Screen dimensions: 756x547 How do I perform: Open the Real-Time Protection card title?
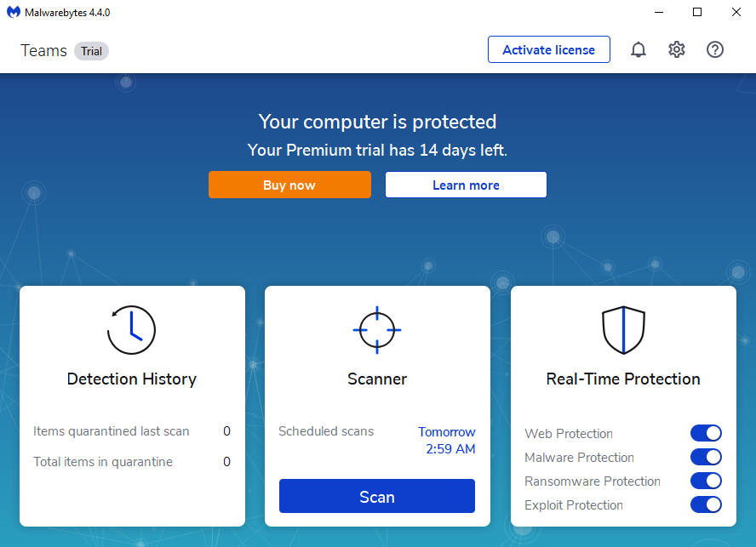[623, 379]
